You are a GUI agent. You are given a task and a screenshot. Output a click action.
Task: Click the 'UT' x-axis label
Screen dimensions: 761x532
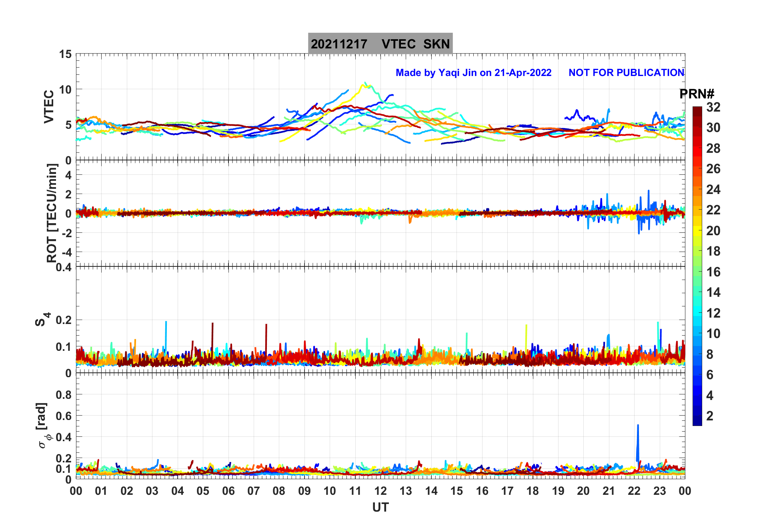tap(380, 507)
